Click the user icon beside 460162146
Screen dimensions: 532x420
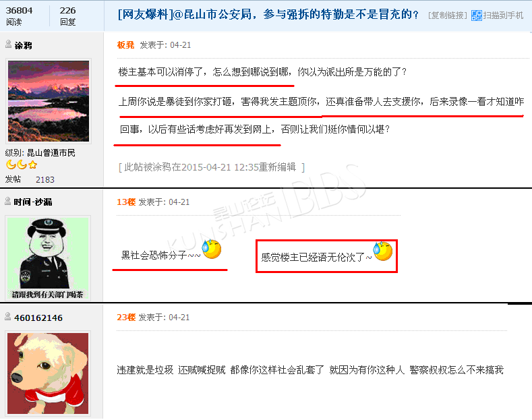(8, 317)
